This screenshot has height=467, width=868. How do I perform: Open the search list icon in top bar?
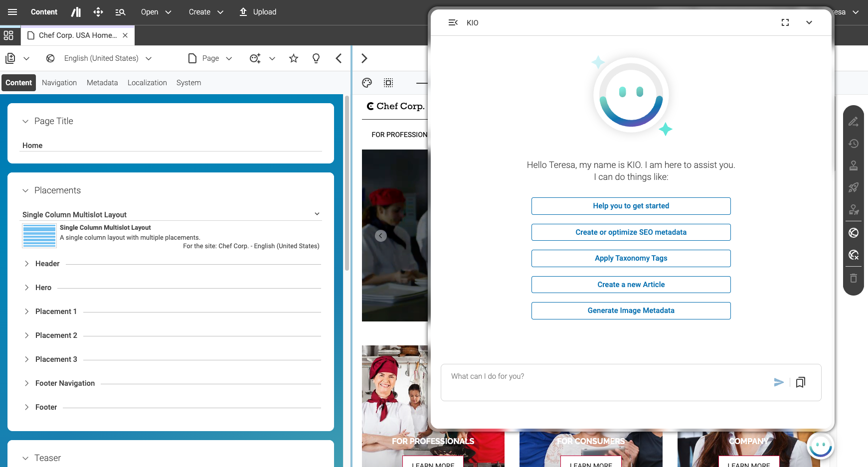coord(120,12)
